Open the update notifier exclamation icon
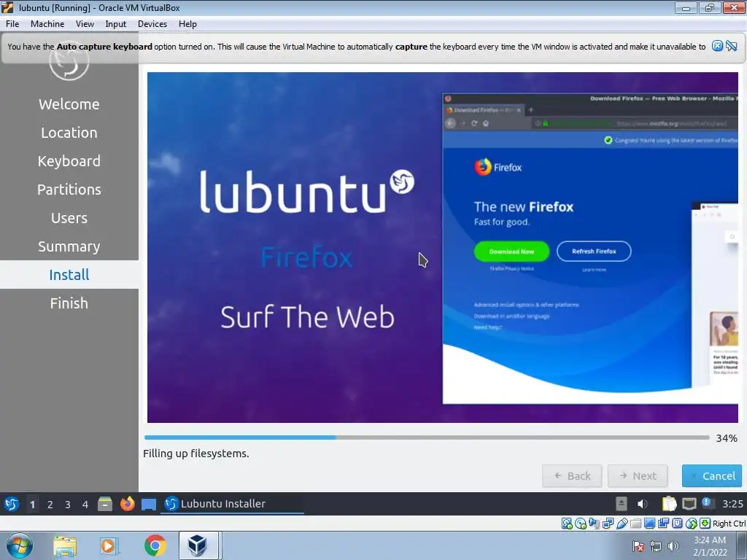The width and height of the screenshot is (747, 560). 706,503
